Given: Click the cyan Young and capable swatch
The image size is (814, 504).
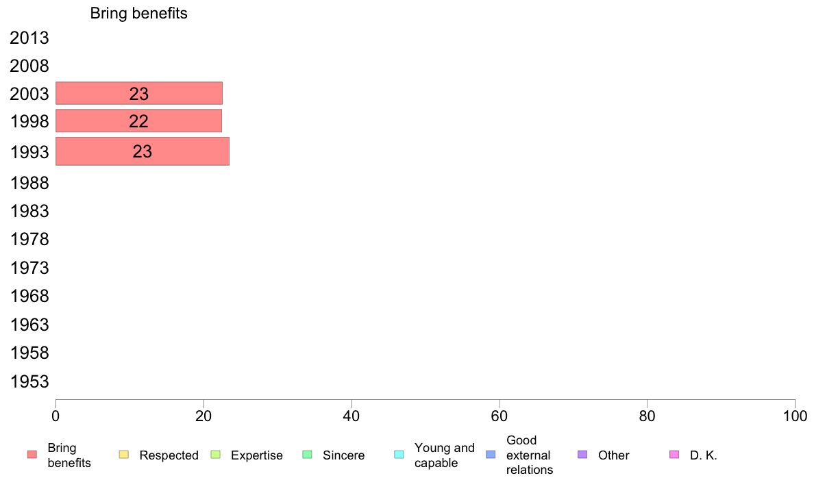Looking at the screenshot, I should [399, 455].
